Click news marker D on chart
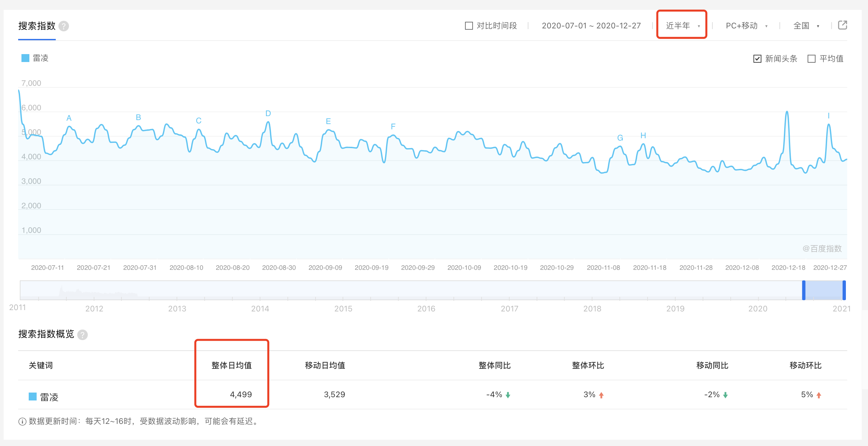The width and height of the screenshot is (868, 446). tap(268, 113)
